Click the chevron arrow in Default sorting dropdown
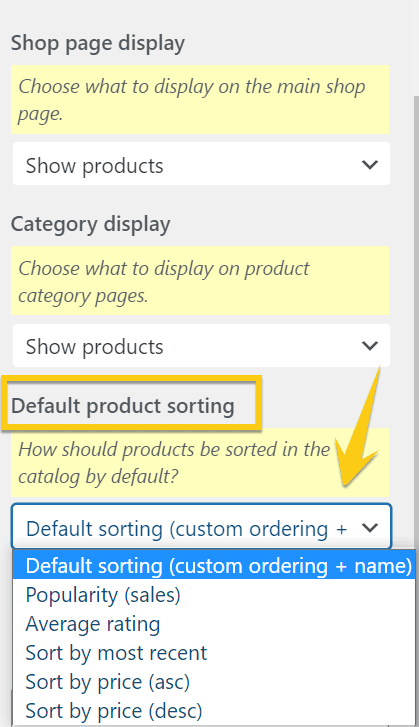 tap(369, 528)
